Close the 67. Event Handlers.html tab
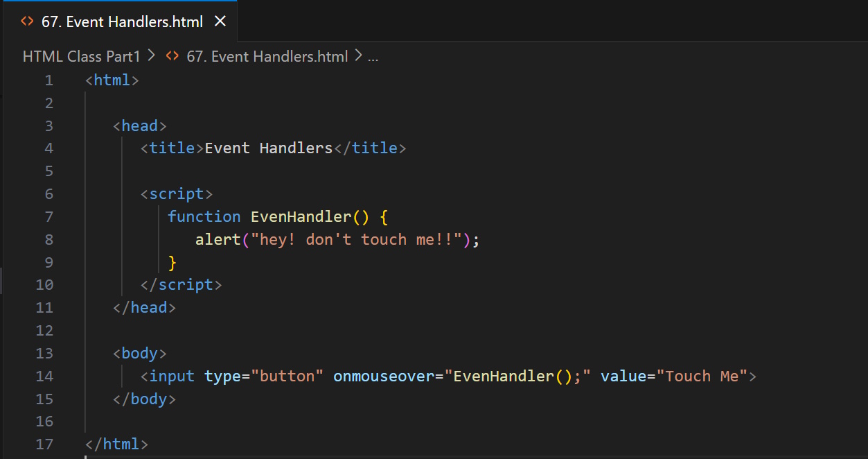The height and width of the screenshot is (459, 868). (x=220, y=21)
